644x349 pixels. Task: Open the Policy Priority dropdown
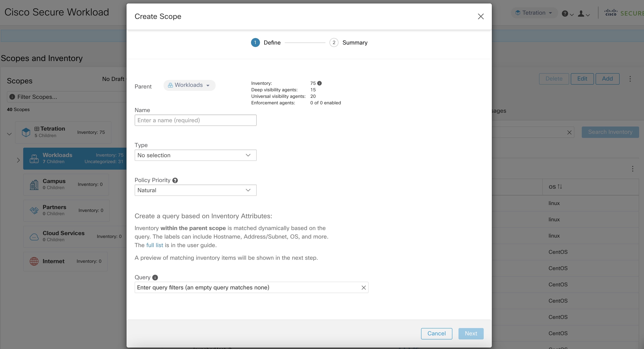[195, 190]
